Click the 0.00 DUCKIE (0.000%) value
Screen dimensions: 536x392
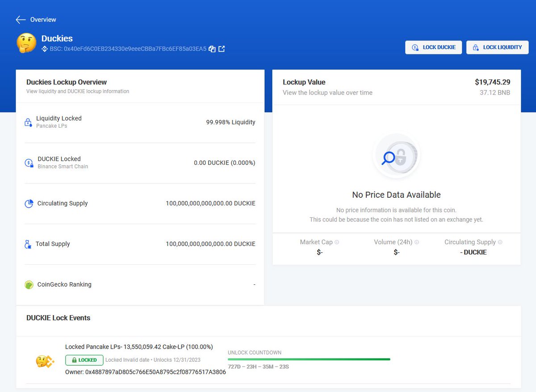224,163
